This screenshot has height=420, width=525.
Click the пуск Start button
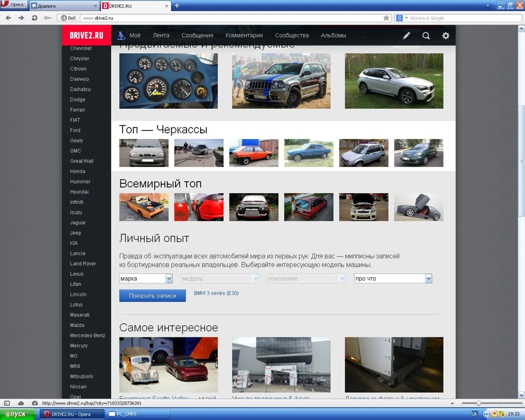click(17, 414)
